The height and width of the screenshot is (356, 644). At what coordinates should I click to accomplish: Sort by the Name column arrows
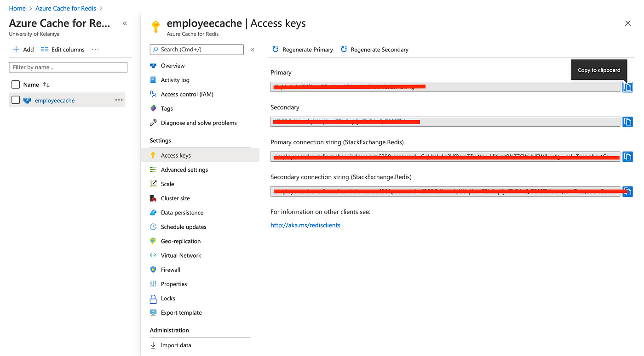pos(46,85)
